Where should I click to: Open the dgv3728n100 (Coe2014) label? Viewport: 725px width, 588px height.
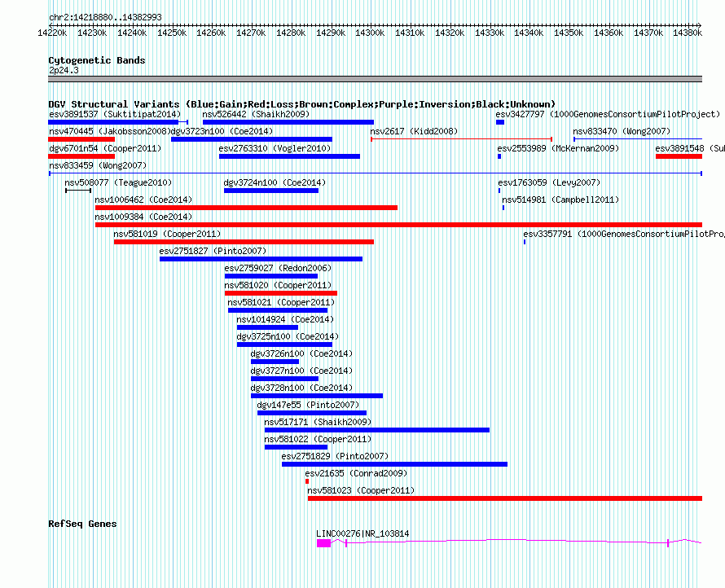pos(301,388)
